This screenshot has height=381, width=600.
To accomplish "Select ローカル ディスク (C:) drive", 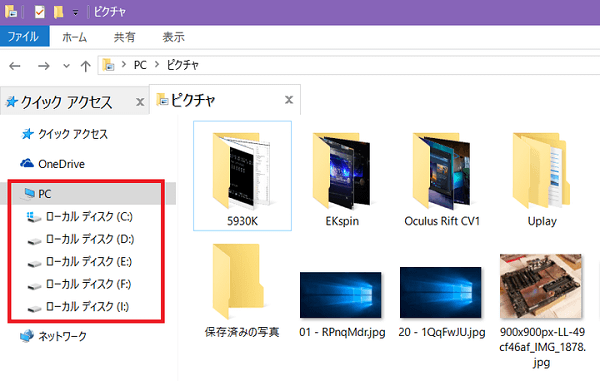I will click(89, 217).
